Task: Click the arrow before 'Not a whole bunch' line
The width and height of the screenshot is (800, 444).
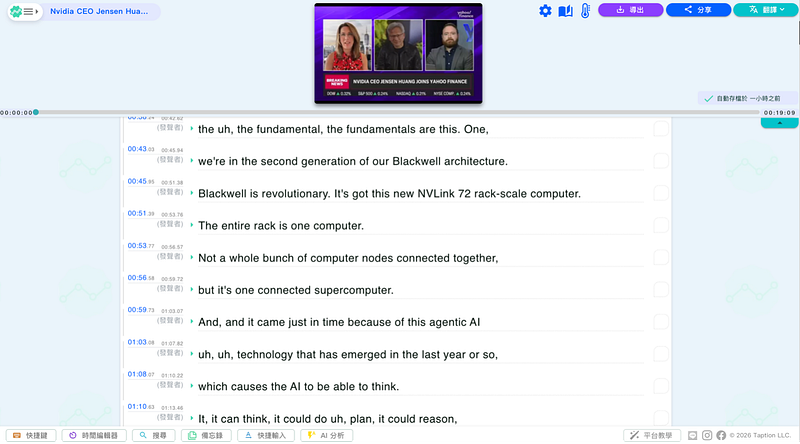Action: click(192, 257)
